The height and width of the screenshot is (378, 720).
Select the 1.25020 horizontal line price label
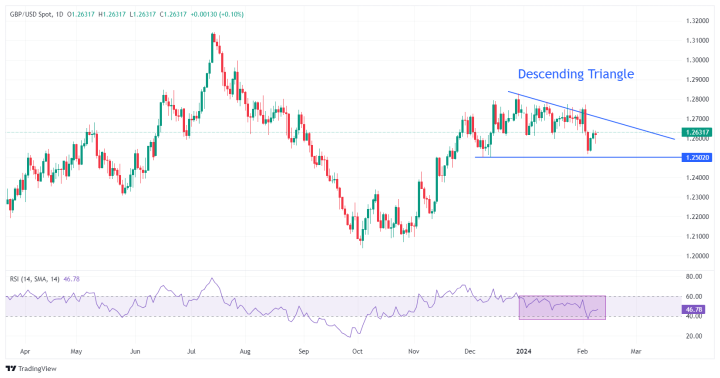click(x=698, y=158)
